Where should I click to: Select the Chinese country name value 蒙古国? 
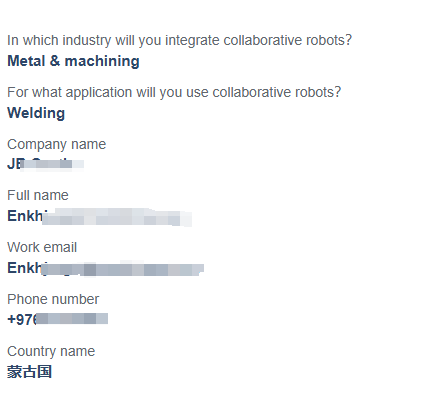[30, 372]
